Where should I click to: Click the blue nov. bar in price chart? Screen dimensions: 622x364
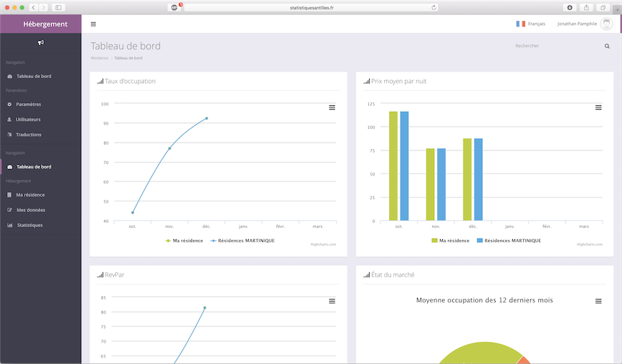pyautogui.click(x=441, y=184)
